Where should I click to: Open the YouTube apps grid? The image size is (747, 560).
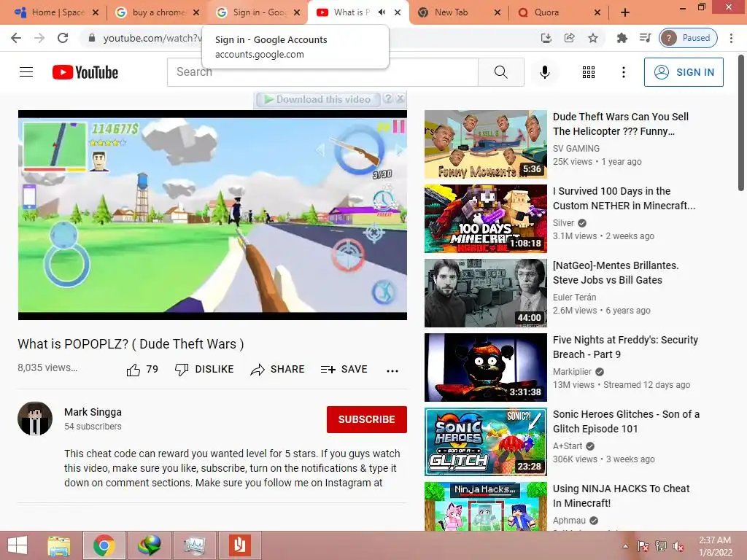[589, 72]
